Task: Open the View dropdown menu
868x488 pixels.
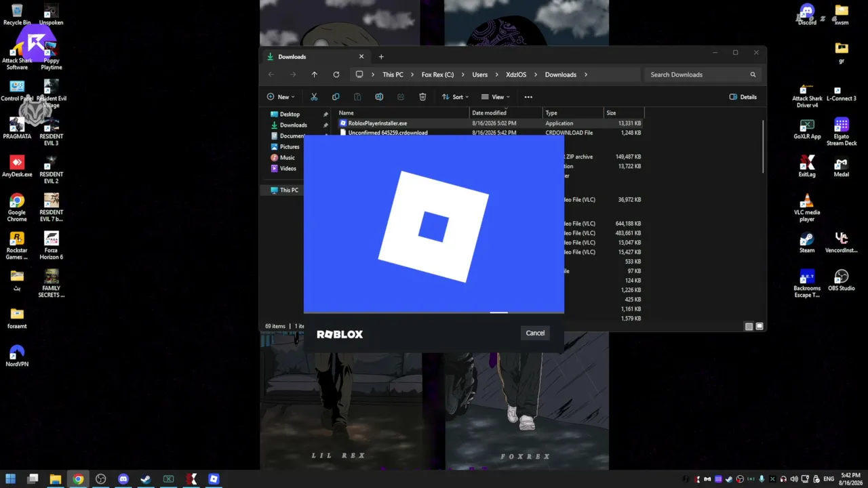Action: [496, 97]
